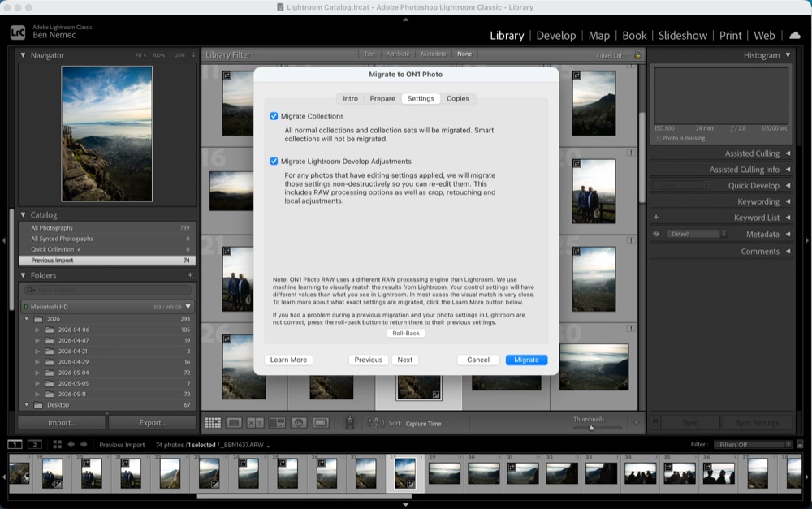The height and width of the screenshot is (509, 812).
Task: Select main window display button 1
Action: coord(15,444)
